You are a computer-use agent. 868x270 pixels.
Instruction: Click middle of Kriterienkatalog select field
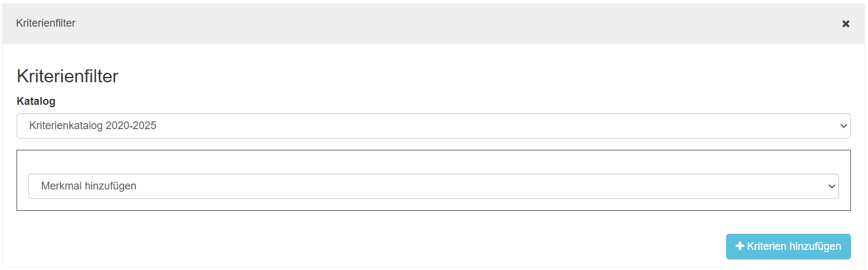[x=433, y=126]
